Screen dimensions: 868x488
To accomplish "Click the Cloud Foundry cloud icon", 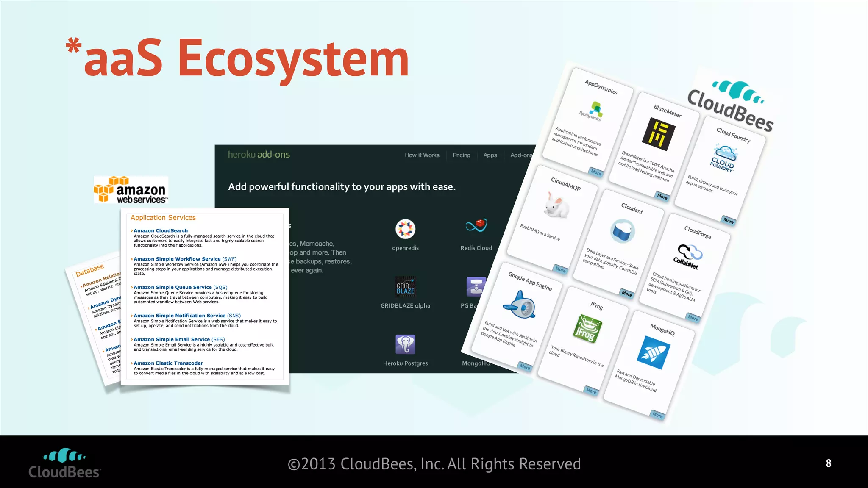I will point(724,158).
